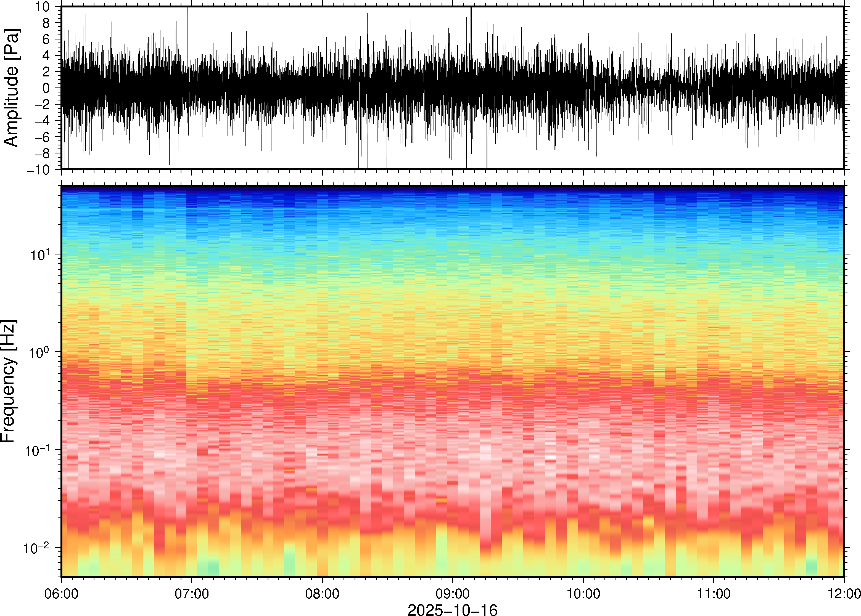Click the -10 amplitude tick label
The width and height of the screenshot is (861, 616).
click(38, 169)
